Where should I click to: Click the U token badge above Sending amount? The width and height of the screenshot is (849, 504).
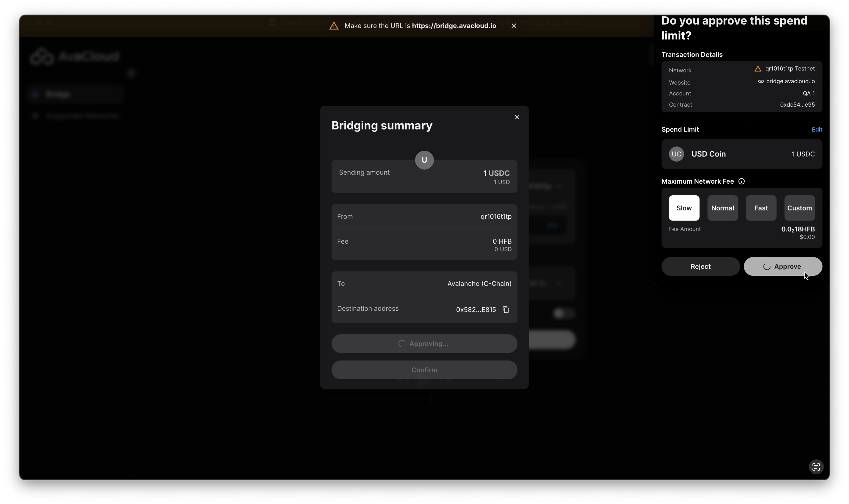pyautogui.click(x=424, y=160)
